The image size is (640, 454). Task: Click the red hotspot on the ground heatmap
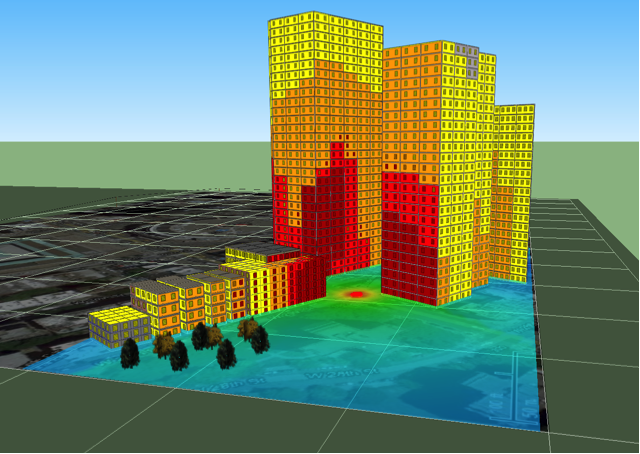tap(356, 295)
